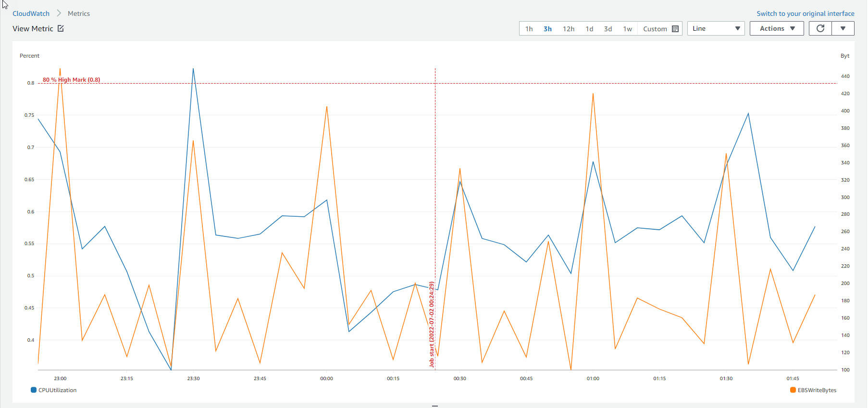Click the 440 right axis tick value
Image resolution: width=868 pixels, height=408 pixels.
845,76
